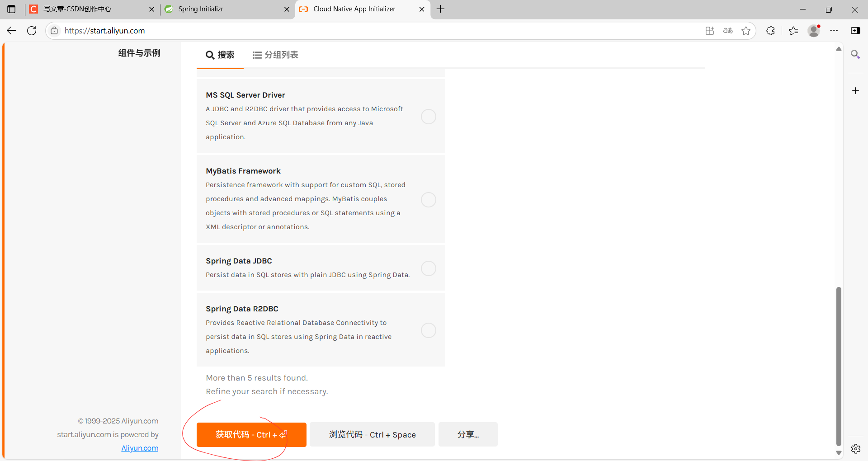This screenshot has height=461, width=868.
Task: Click the browser back arrow
Action: click(11, 31)
